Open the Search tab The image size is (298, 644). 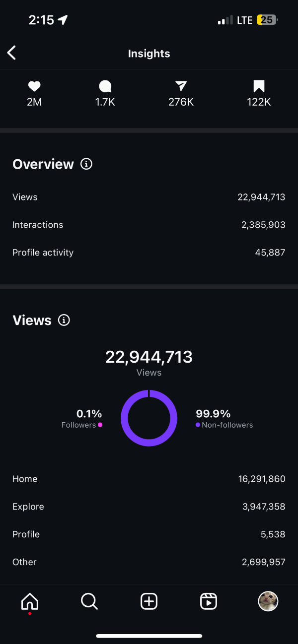point(89,601)
